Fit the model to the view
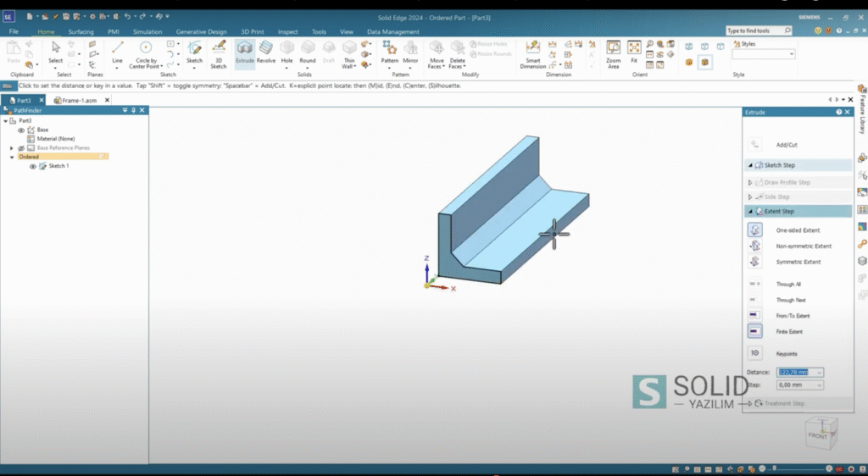Image resolution: width=868 pixels, height=476 pixels. point(634,51)
